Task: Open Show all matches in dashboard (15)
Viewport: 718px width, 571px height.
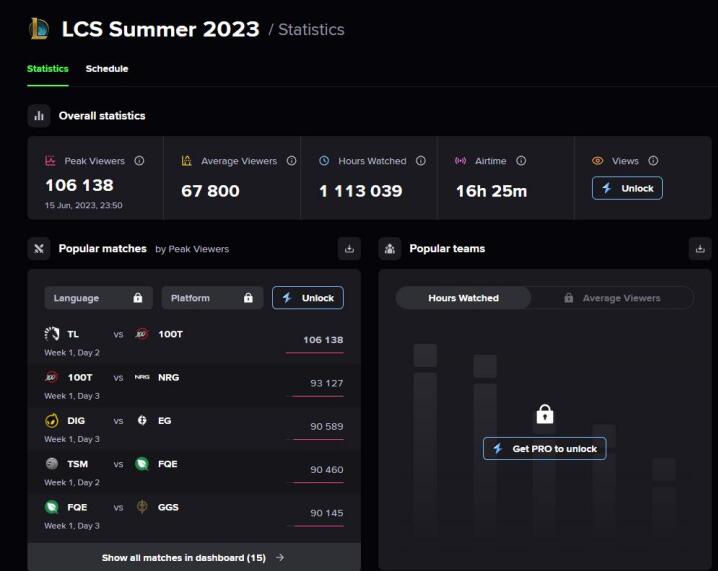Action: point(194,557)
